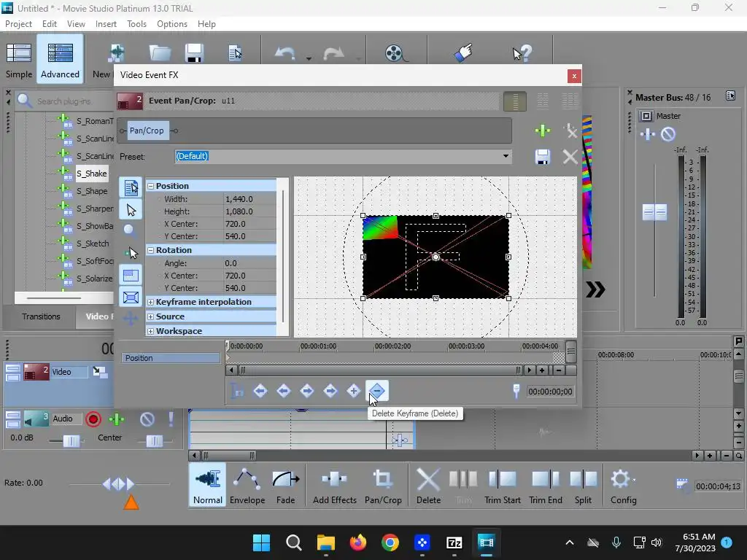
Task: Click the Redo arrow
Action: click(333, 53)
